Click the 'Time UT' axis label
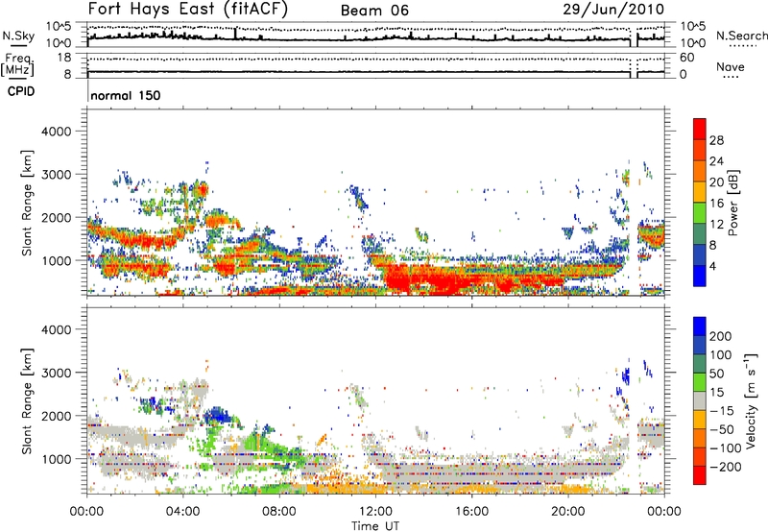768x532 pixels. pos(375,526)
